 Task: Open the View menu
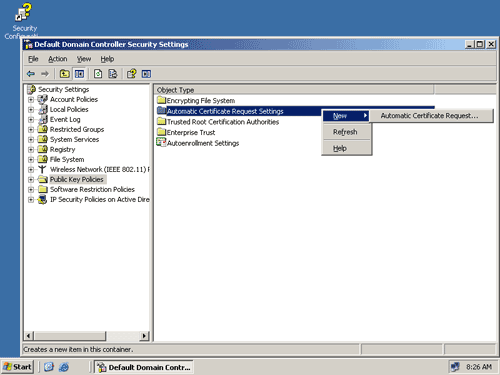(x=84, y=59)
